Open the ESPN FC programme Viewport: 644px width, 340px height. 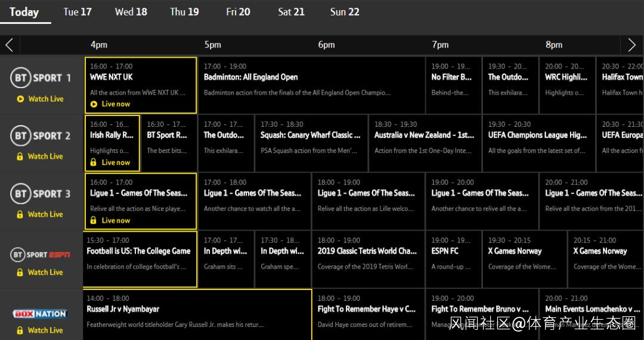tap(454, 259)
